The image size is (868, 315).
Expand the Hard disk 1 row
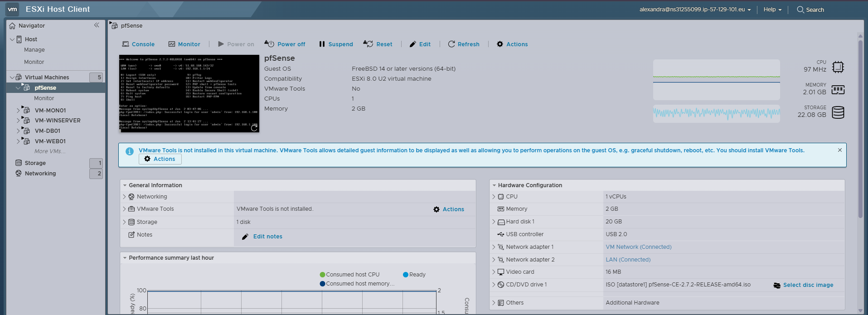click(x=494, y=222)
